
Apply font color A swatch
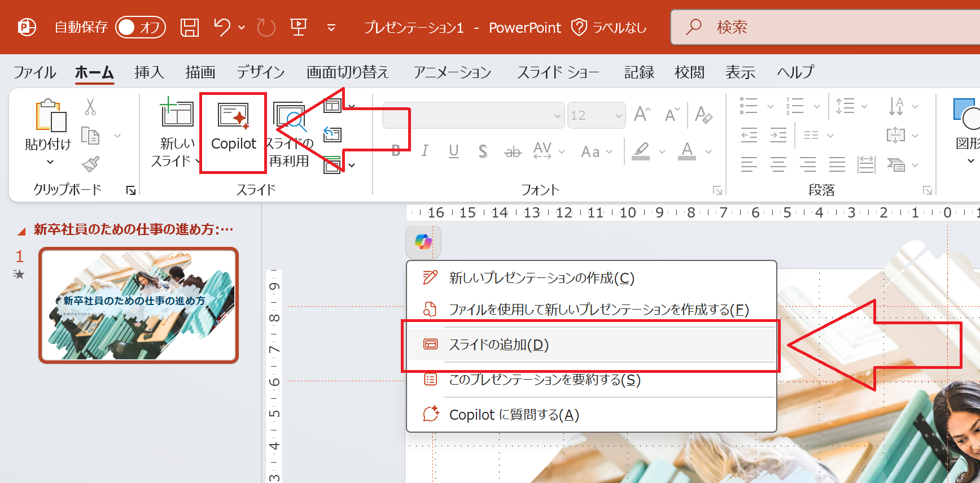pyautogui.click(x=686, y=151)
